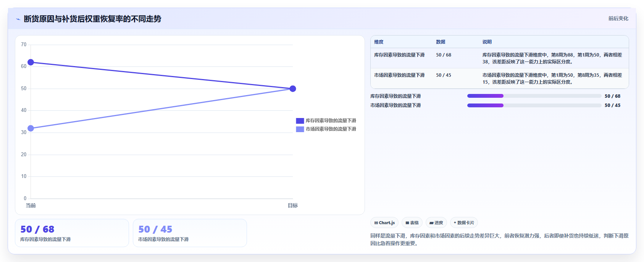The image size is (644, 262).
Task: Click the 目标 x-axis label
Action: coord(293,205)
